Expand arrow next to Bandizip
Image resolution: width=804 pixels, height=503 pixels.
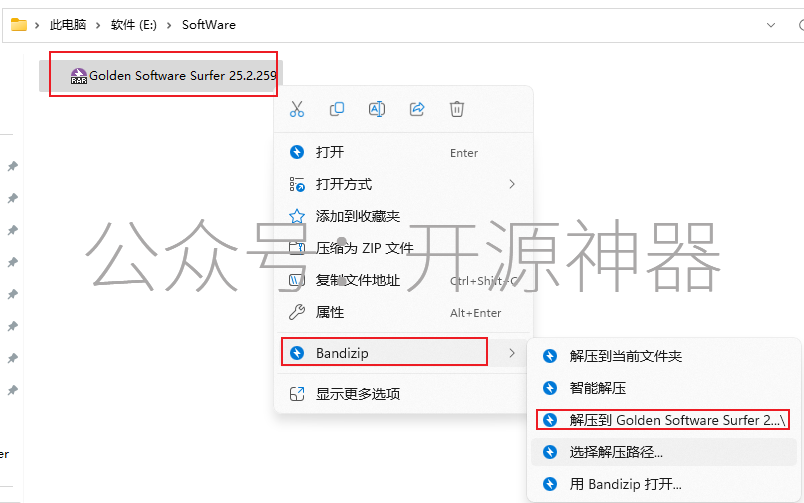tap(512, 353)
